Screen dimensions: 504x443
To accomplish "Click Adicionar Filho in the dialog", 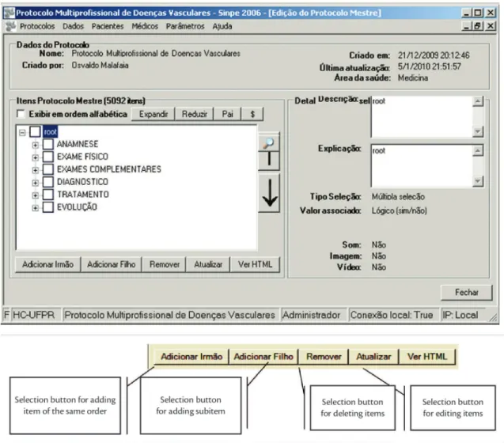I will 112,264.
